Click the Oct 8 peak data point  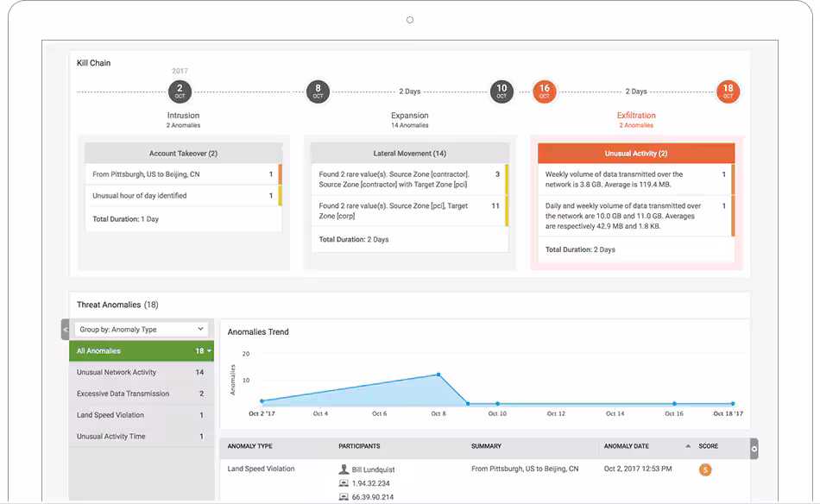point(438,375)
